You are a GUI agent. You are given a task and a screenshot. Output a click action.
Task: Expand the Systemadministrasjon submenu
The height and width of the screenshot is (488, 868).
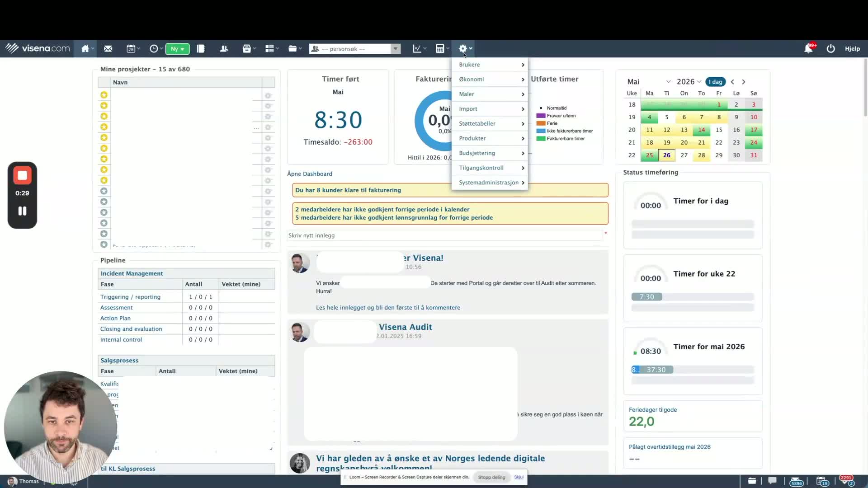tap(490, 183)
